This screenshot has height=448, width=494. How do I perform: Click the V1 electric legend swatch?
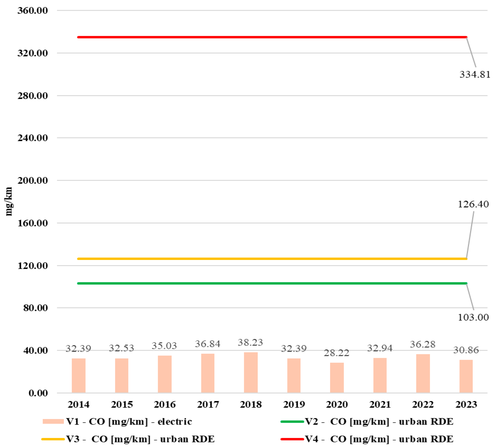point(53,422)
